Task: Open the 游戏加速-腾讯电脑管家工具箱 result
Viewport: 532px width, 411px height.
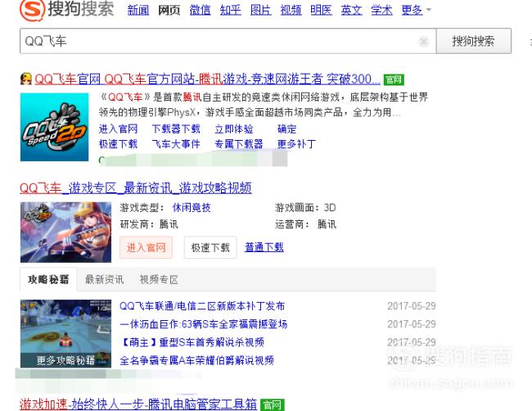Action: tap(138, 404)
